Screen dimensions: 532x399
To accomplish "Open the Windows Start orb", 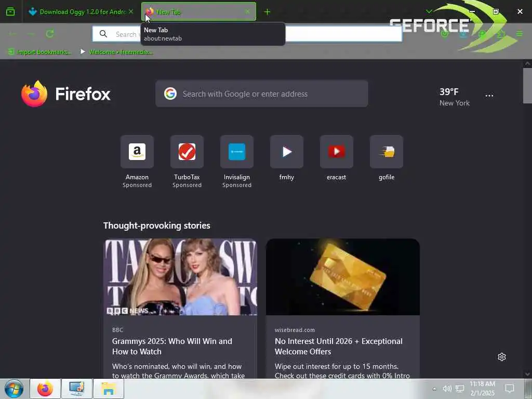I will point(14,389).
